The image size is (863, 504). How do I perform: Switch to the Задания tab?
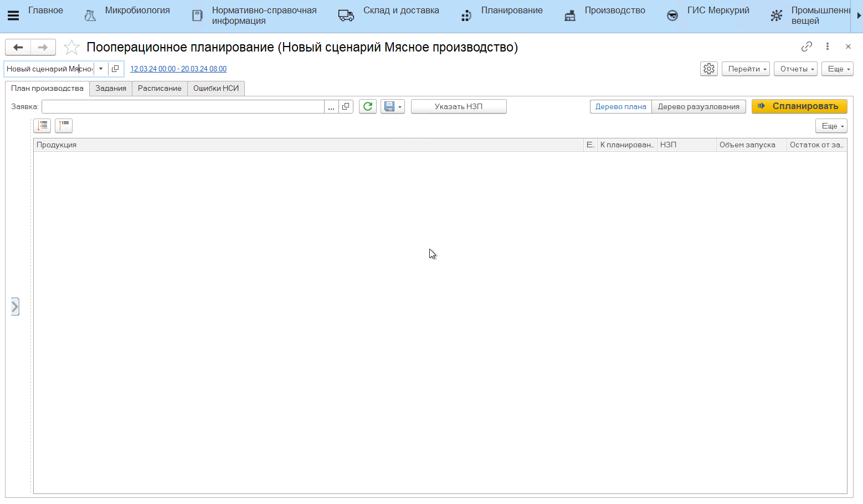click(111, 88)
